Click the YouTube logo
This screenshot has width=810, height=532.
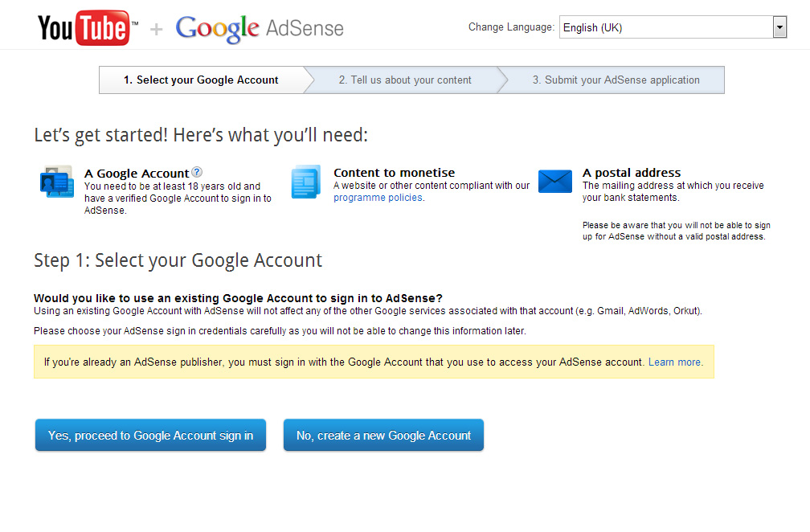tap(88, 28)
